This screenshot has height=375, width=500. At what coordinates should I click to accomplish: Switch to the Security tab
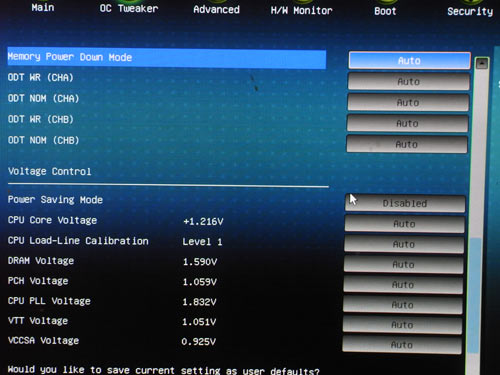[x=470, y=11]
